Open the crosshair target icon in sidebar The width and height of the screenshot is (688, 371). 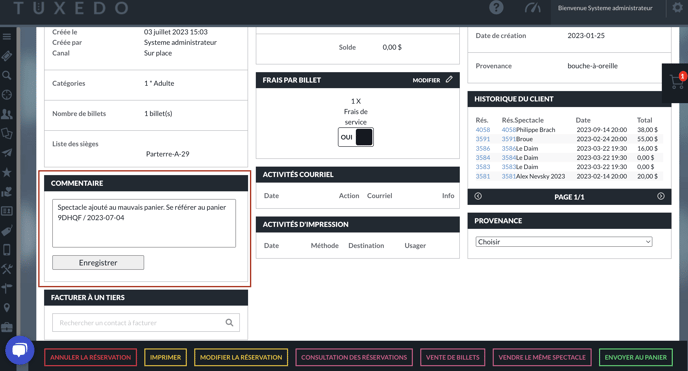pyautogui.click(x=7, y=95)
